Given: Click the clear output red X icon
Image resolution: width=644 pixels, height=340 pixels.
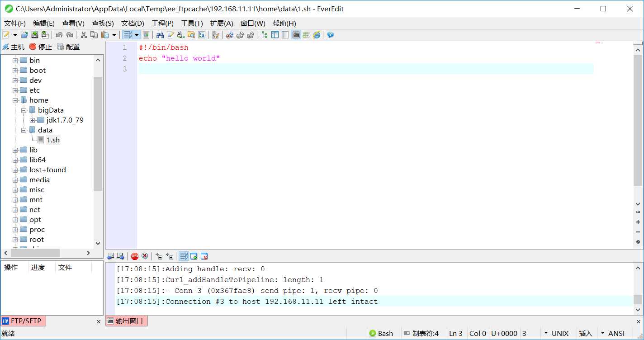Looking at the screenshot, I should [145, 256].
